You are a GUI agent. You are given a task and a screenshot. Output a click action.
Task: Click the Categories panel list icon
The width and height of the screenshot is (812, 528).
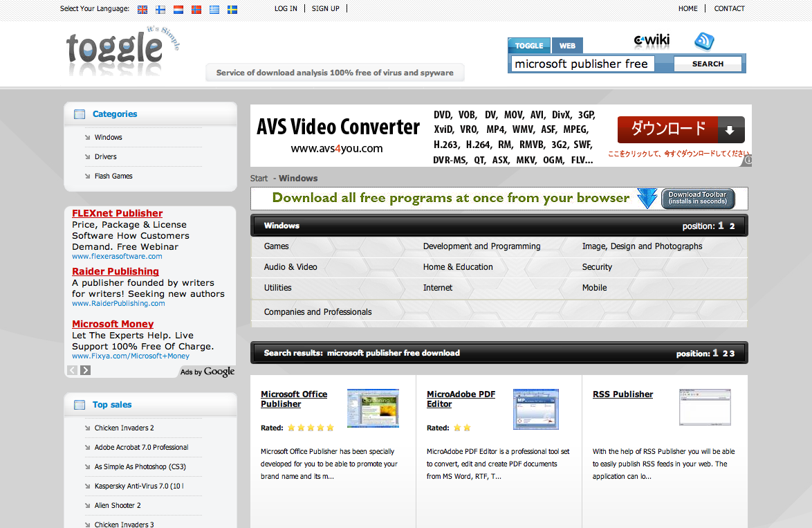click(80, 114)
